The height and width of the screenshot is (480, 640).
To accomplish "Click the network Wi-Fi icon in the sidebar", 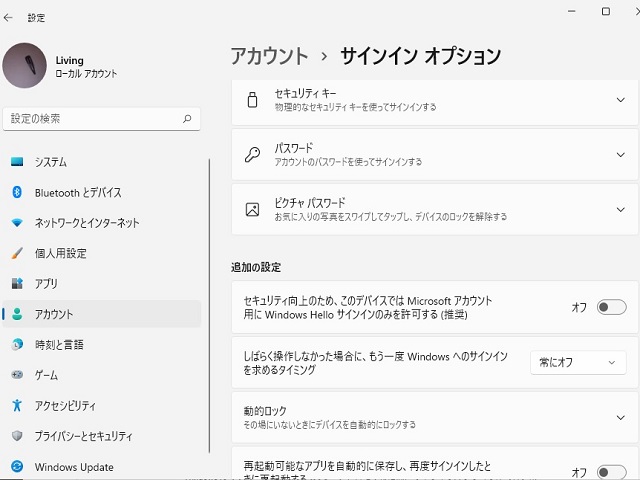I will tap(17, 222).
